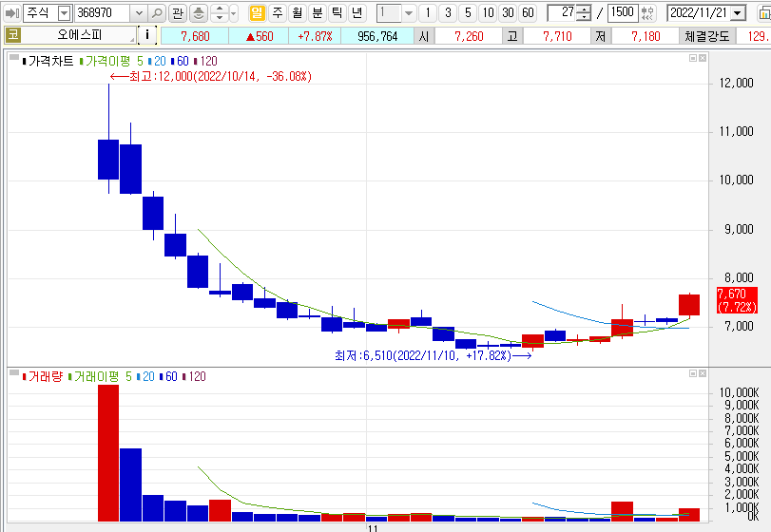Click the 60-day price MA legend
The height and width of the screenshot is (532, 771).
coord(180,61)
